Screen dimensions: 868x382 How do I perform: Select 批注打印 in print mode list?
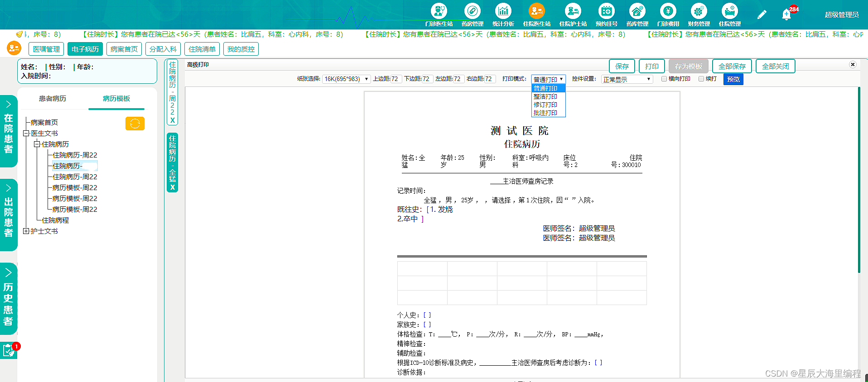click(x=548, y=113)
